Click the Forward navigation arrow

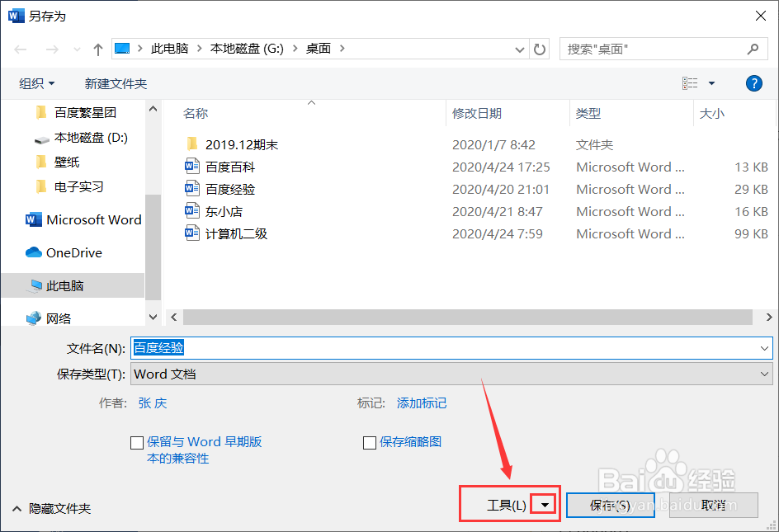52,49
